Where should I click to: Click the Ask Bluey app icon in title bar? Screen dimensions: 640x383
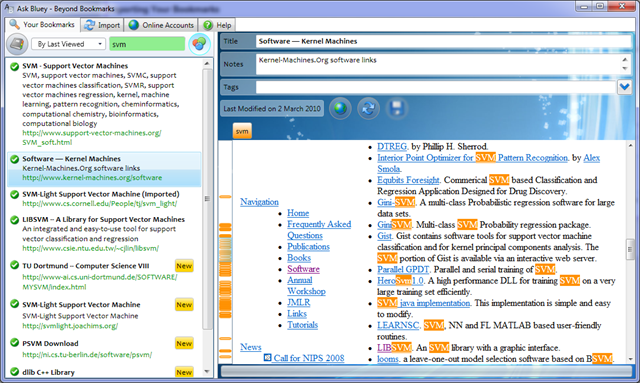click(9, 8)
